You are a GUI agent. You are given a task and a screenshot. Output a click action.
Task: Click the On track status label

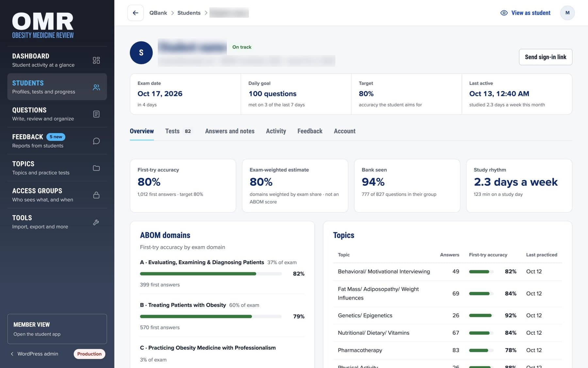point(242,47)
